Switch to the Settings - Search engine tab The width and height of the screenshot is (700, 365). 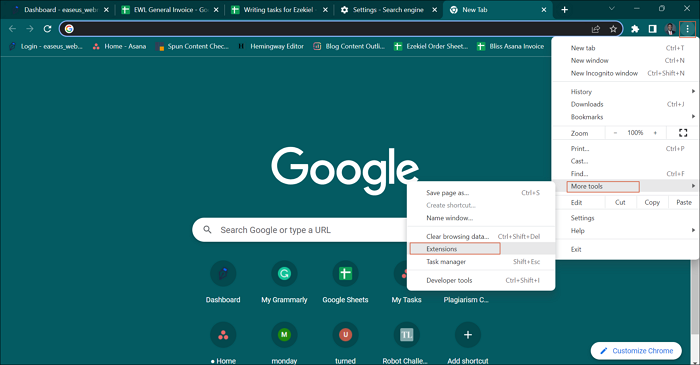pos(388,10)
